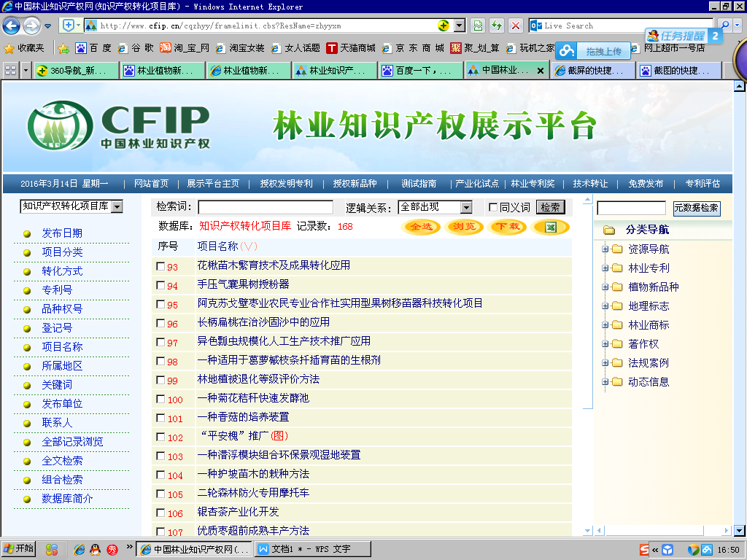Open the 知识产权转化项目库 database dropdown
The height and width of the screenshot is (560, 747).
coord(117,206)
